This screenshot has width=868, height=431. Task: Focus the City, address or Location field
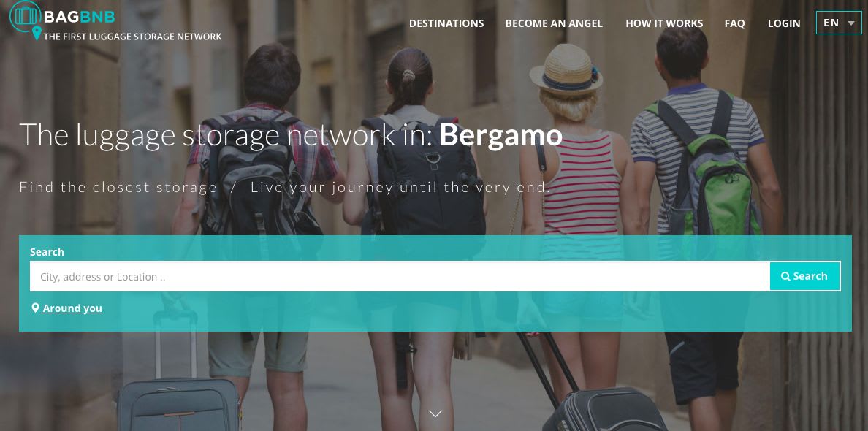tap(400, 276)
